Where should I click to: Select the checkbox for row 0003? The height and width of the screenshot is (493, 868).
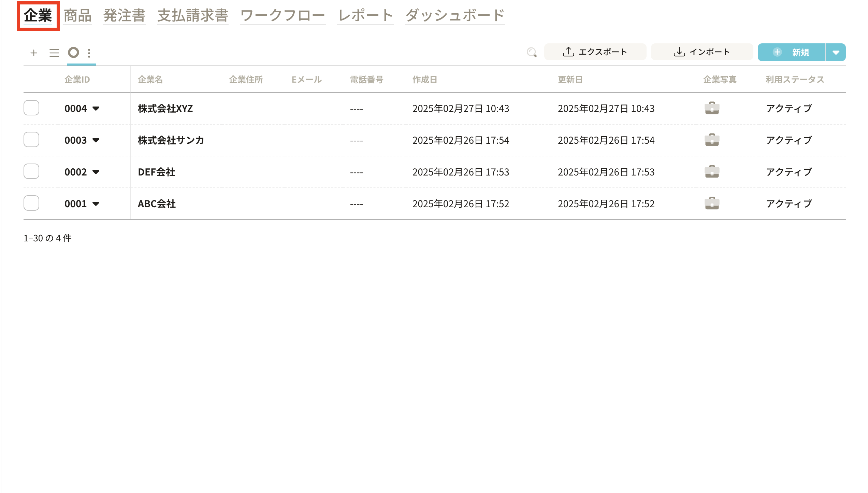tap(31, 140)
